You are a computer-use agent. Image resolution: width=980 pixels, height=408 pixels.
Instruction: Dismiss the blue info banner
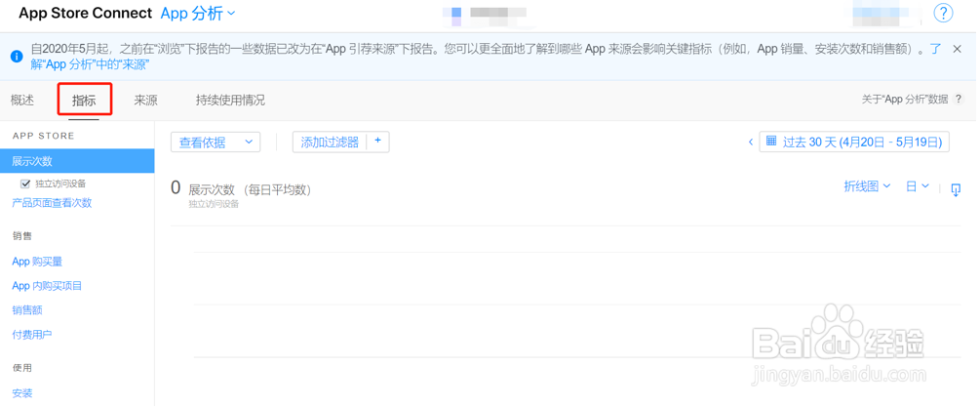point(957,49)
